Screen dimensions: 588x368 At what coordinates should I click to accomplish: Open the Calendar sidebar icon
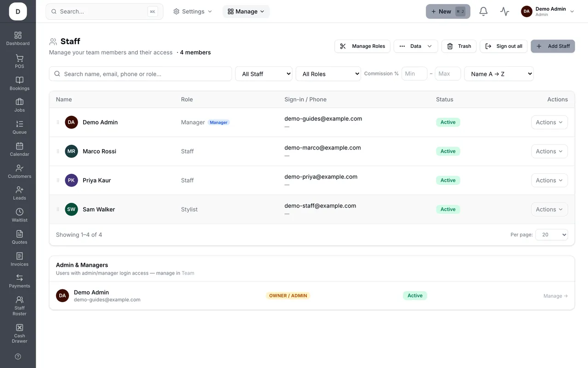tap(19, 149)
